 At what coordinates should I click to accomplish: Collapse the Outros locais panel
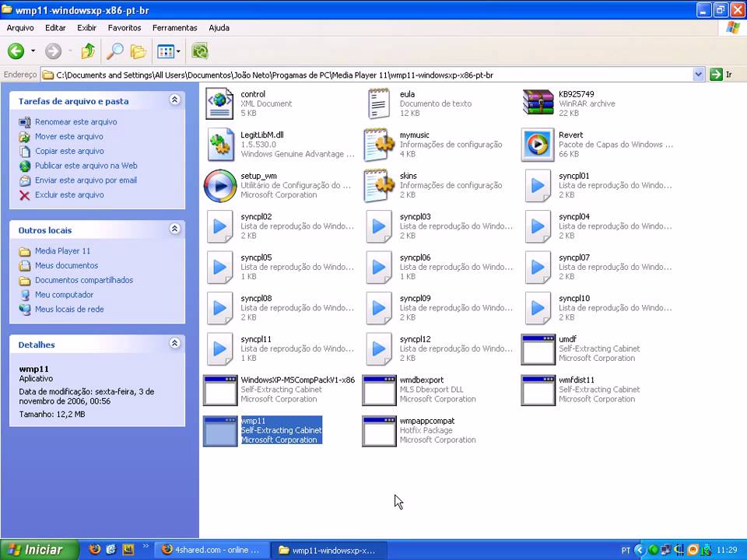(x=175, y=229)
